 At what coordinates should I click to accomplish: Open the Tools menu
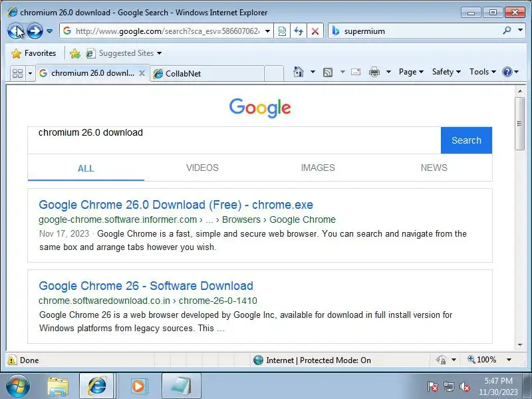[x=483, y=72]
